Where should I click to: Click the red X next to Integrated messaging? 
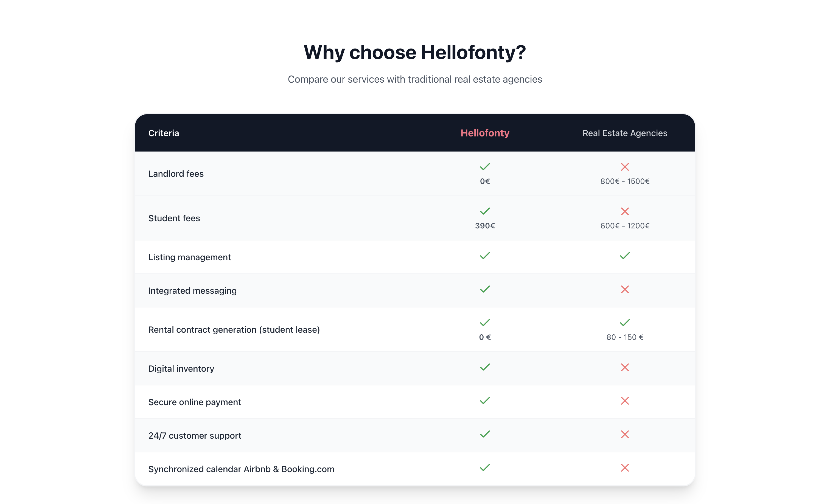[625, 289]
